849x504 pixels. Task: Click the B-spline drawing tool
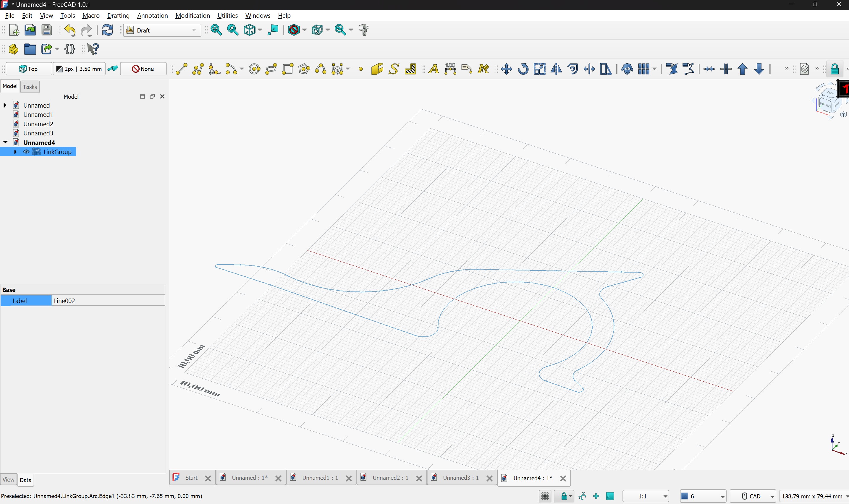[x=320, y=69]
